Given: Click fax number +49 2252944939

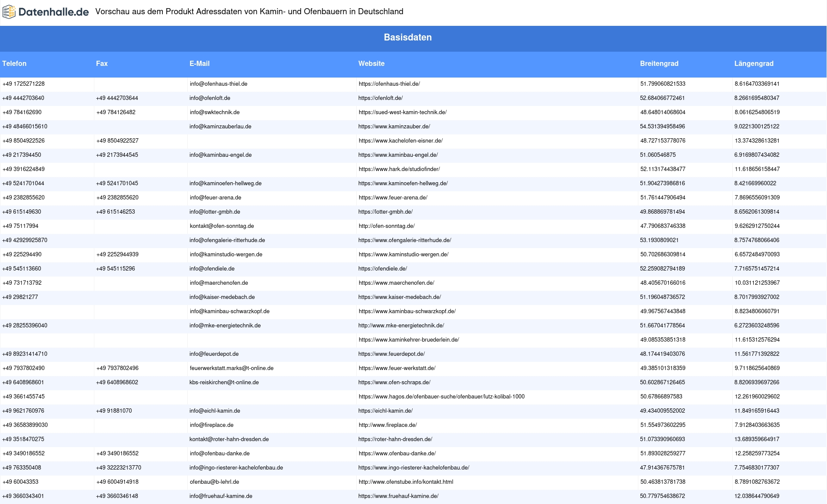Looking at the screenshot, I should click(x=118, y=255).
